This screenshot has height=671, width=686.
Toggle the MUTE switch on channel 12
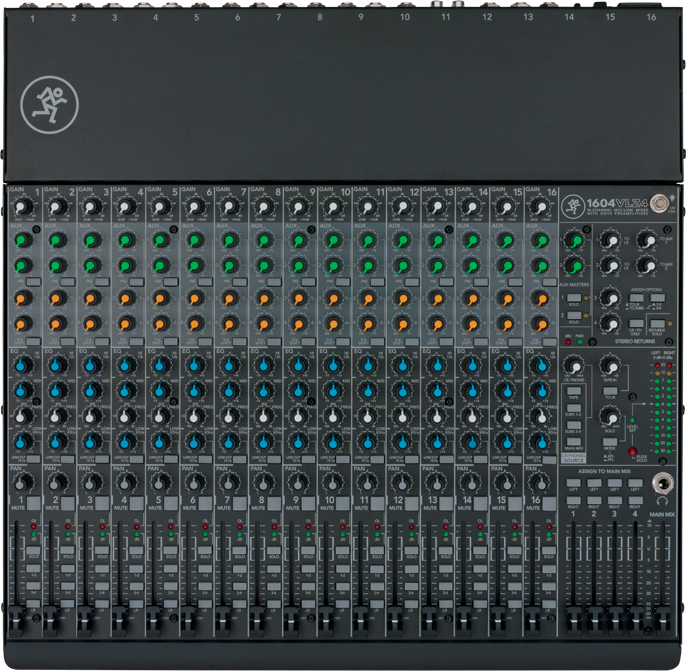tap(411, 502)
